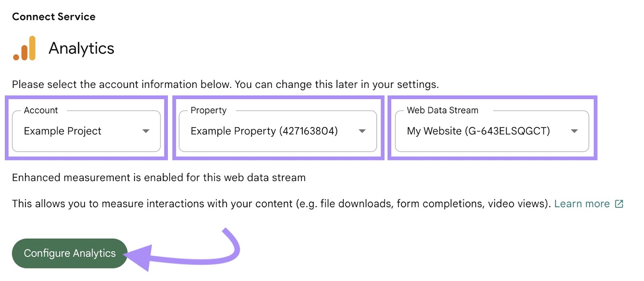Click the Example Property dropdown chevron
The image size is (644, 281).
coord(362,131)
